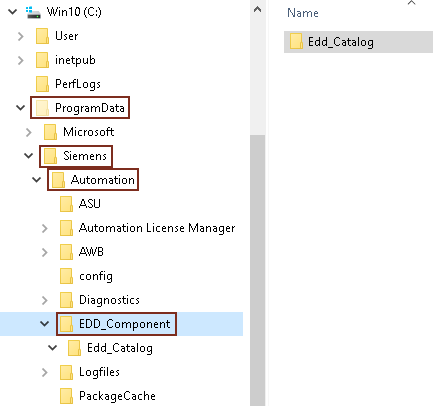Screen dimensions: 433x406
Task: Click the inetpub folder icon
Action: [x=42, y=60]
